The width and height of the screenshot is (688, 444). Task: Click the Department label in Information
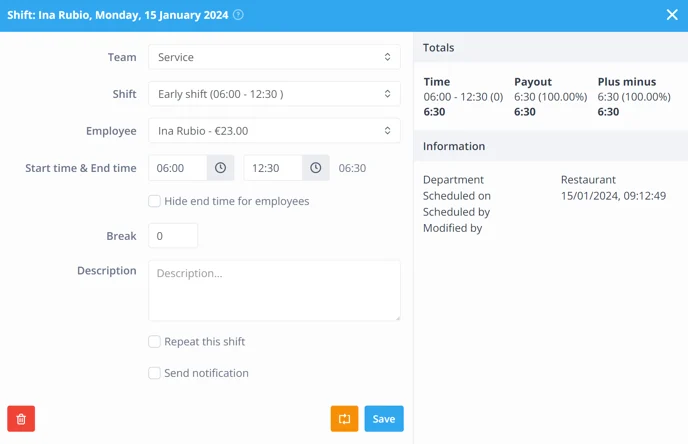point(453,180)
